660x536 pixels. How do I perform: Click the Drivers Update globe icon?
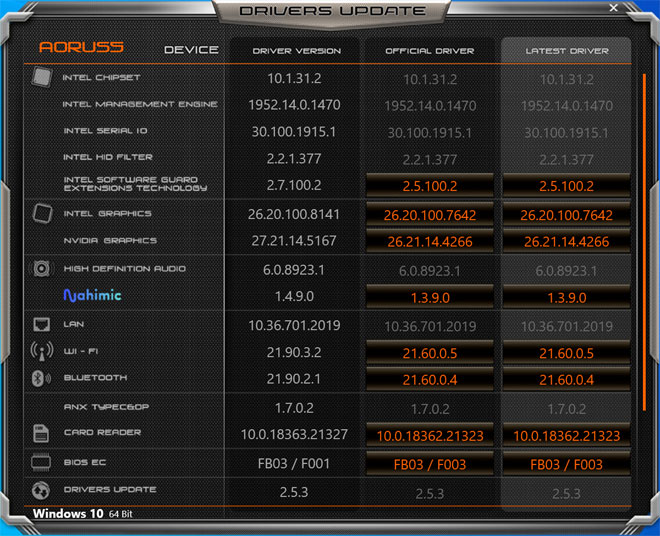coord(41,490)
